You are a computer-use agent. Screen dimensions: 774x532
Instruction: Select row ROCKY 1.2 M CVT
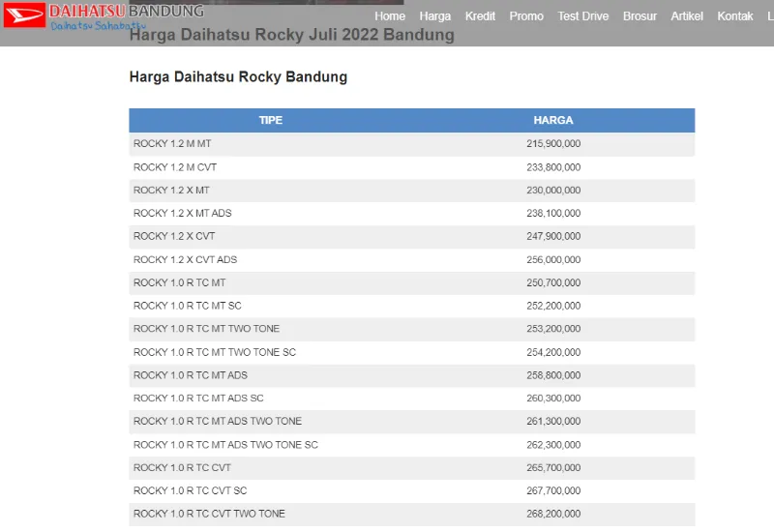click(x=412, y=167)
